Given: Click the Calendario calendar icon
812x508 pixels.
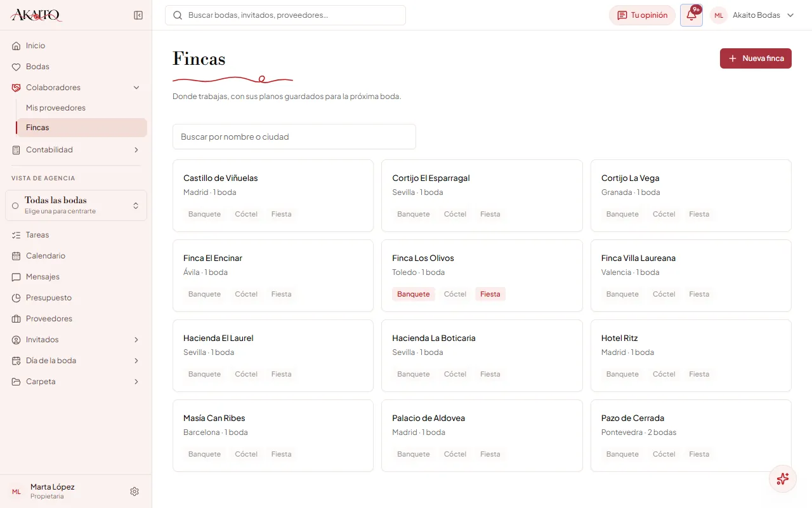Looking at the screenshot, I should [x=16, y=256].
